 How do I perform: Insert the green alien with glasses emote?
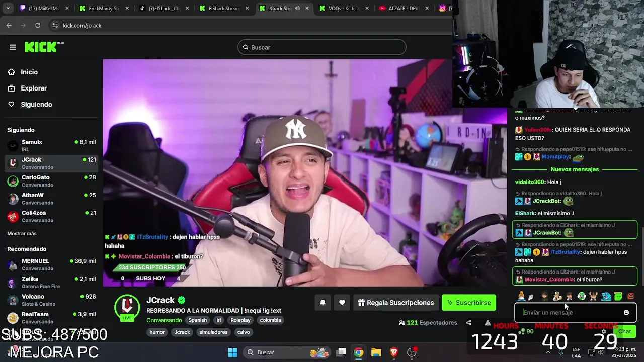point(582,296)
